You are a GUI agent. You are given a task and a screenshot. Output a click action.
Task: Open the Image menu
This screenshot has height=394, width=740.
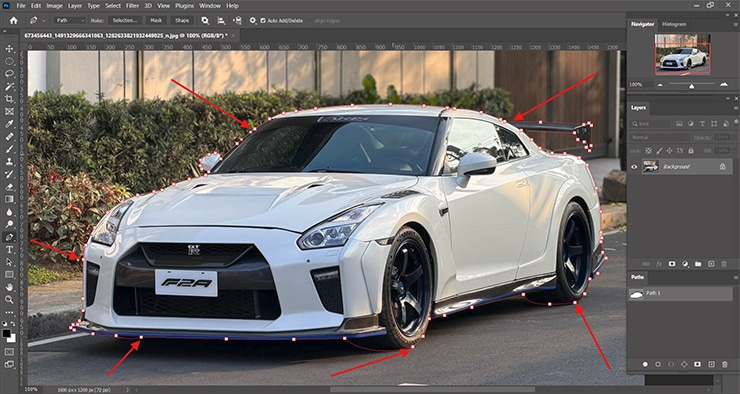coord(54,6)
